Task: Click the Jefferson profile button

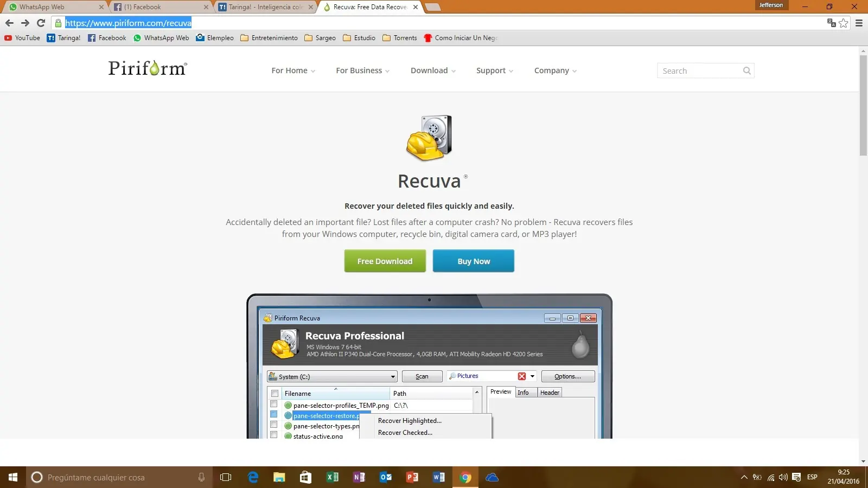Action: [x=771, y=5]
